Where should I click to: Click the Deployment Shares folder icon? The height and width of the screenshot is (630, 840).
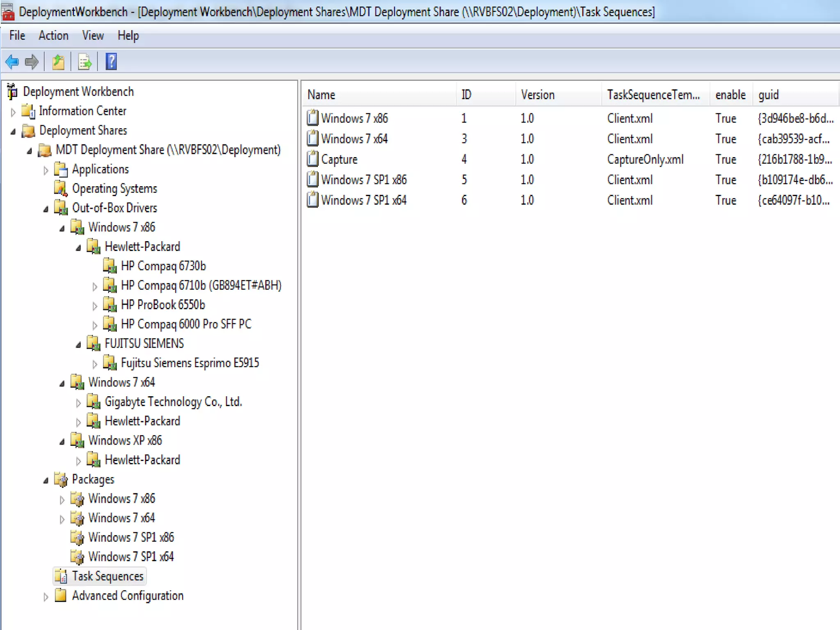28,130
